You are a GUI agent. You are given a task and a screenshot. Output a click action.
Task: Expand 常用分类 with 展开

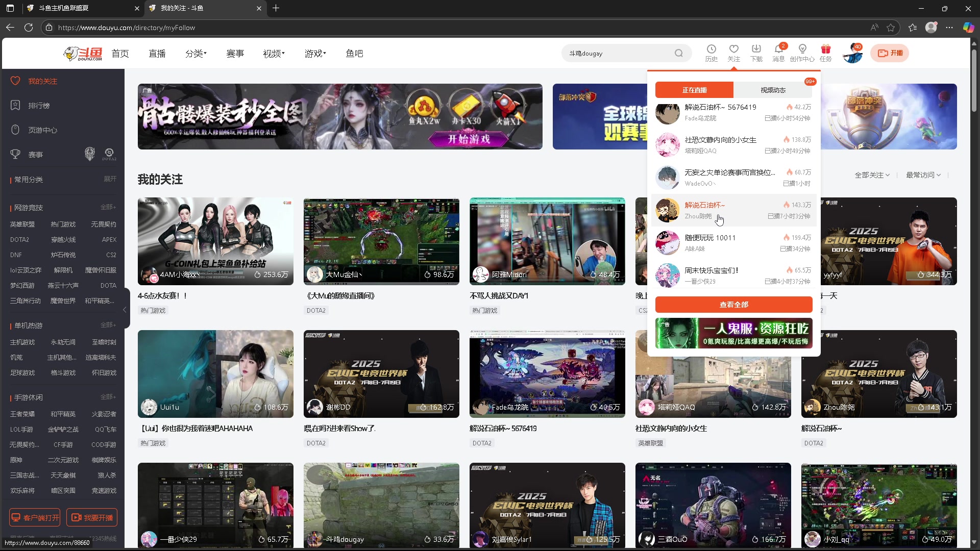(x=110, y=179)
